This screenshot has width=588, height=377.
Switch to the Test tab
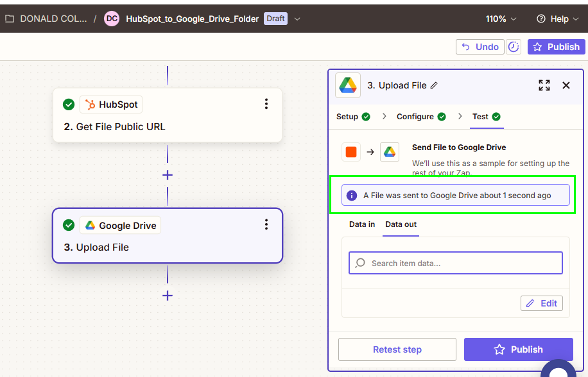pyautogui.click(x=486, y=117)
